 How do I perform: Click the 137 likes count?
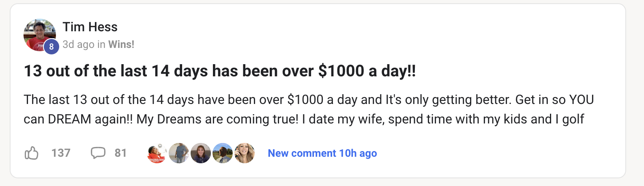(61, 153)
